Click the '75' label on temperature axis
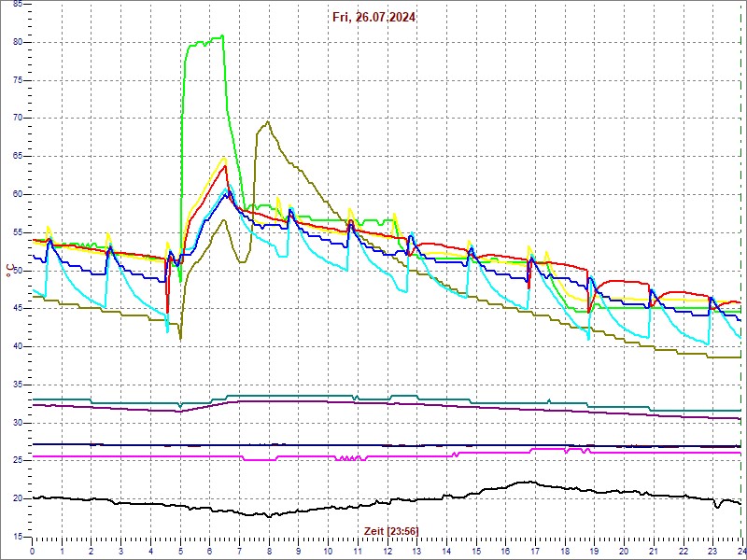This screenshot has width=747, height=560. click(18, 80)
